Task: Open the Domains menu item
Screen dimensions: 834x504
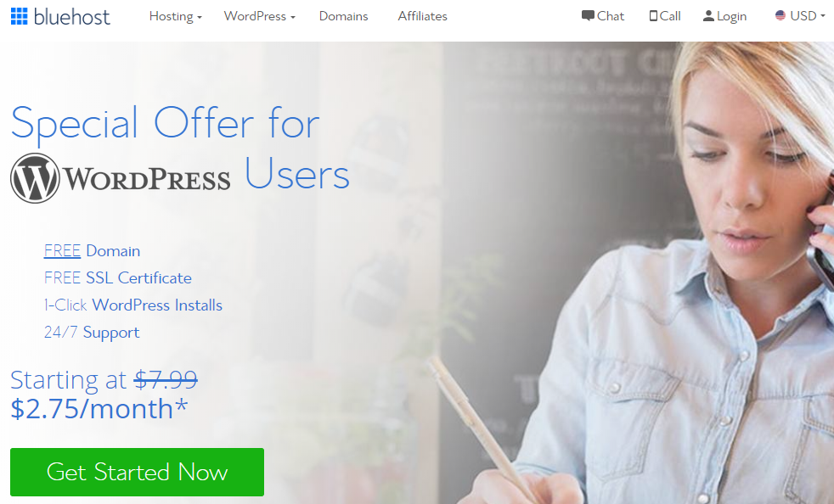Action: 344,16
